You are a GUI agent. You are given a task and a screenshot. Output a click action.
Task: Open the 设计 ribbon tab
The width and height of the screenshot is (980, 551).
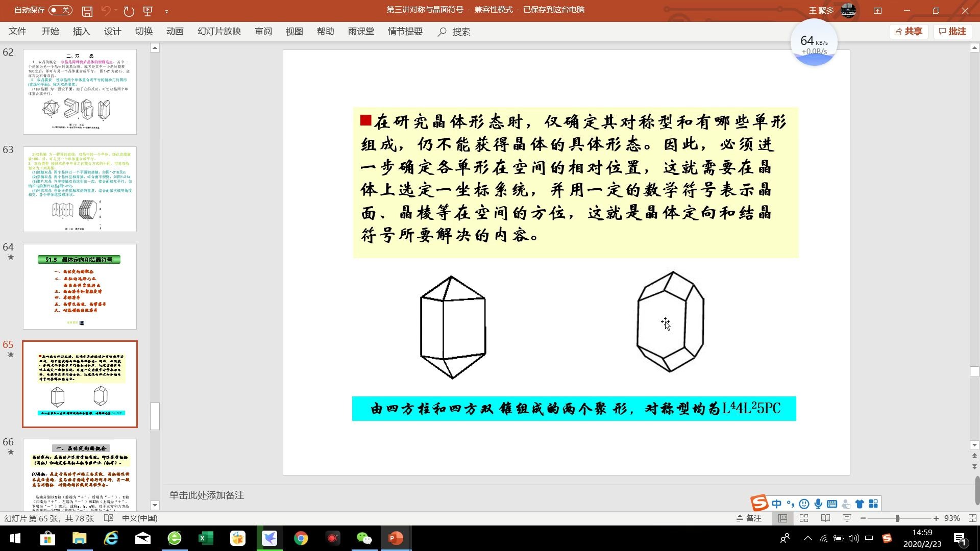(112, 32)
